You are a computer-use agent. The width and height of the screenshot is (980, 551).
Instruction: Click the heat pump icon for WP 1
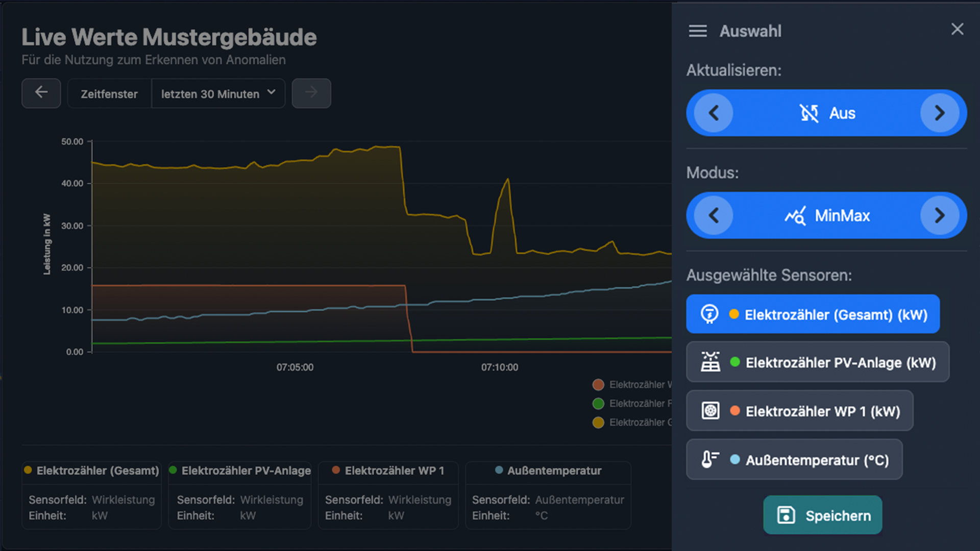click(x=710, y=411)
